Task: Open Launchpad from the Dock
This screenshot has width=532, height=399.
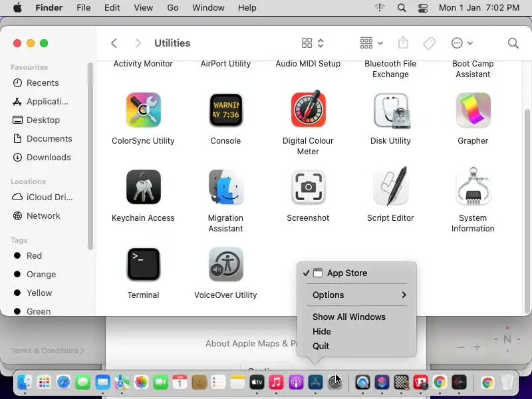Action: pos(44,382)
